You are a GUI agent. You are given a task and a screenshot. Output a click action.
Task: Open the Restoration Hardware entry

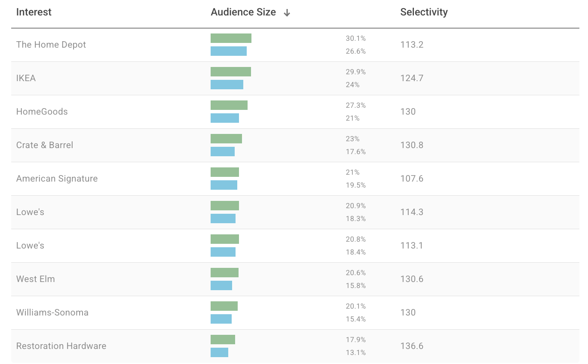click(61, 346)
